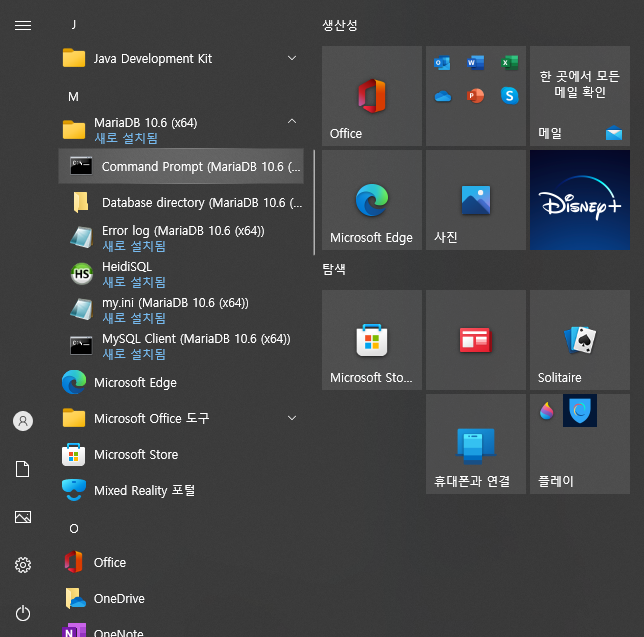Open Mixed Reality 포털 app

[181, 490]
